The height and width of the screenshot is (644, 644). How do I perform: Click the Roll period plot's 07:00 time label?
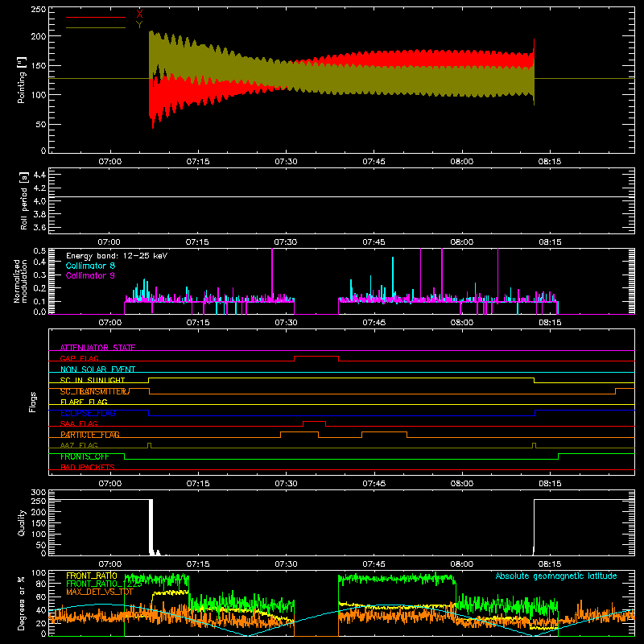coord(109,242)
